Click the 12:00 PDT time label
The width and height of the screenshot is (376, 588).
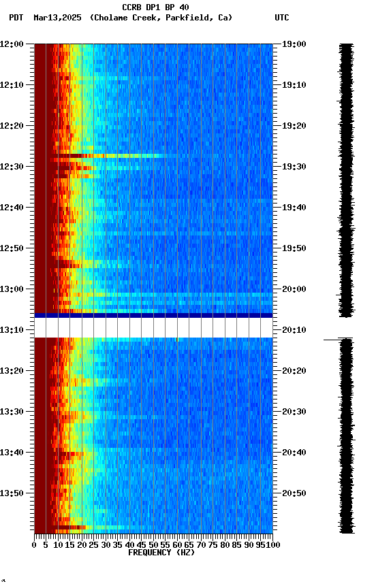pyautogui.click(x=12, y=44)
